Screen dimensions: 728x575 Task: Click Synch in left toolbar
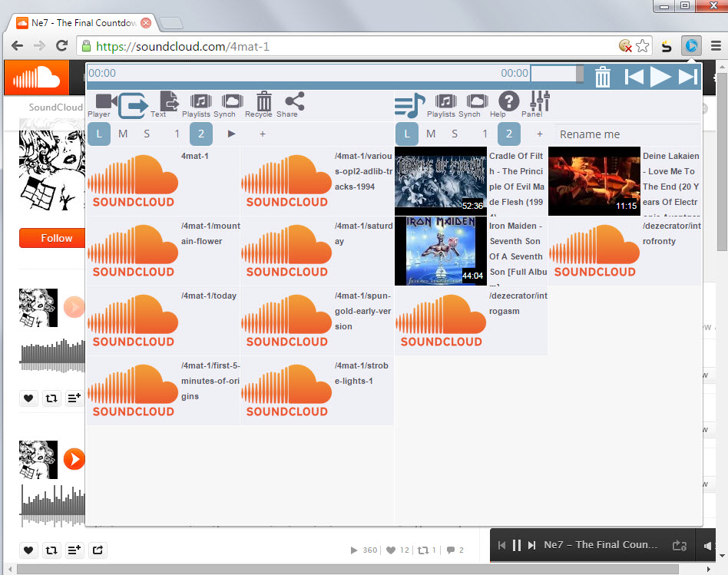click(232, 101)
